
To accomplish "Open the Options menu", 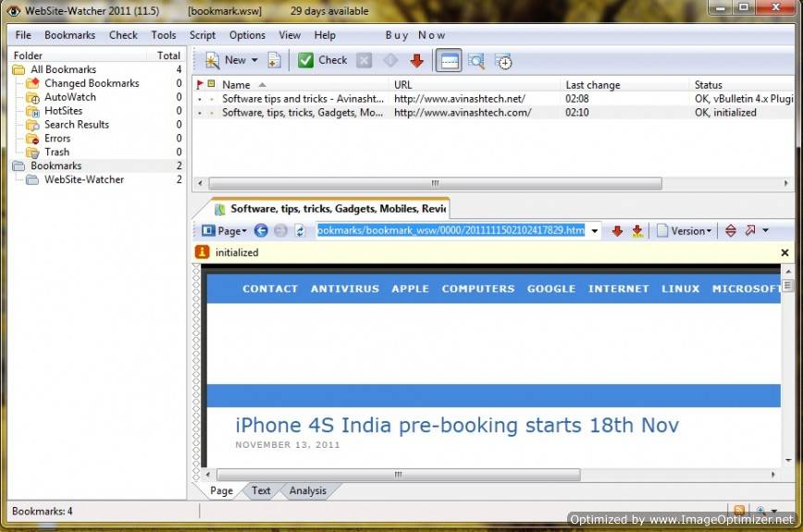I will (247, 35).
